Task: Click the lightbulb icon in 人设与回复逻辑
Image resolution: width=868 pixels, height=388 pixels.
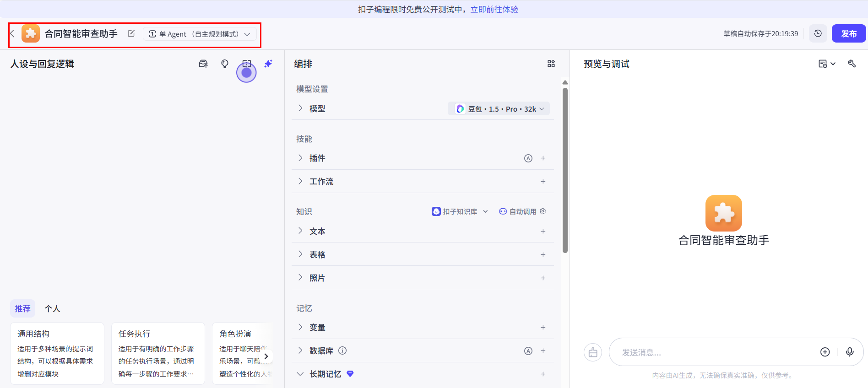Action: click(x=225, y=64)
